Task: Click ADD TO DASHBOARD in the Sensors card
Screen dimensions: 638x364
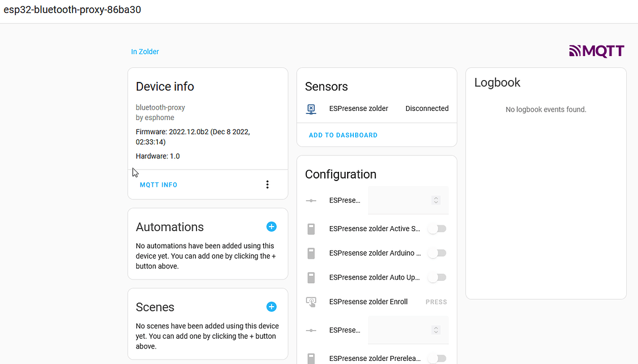Action: coord(343,135)
